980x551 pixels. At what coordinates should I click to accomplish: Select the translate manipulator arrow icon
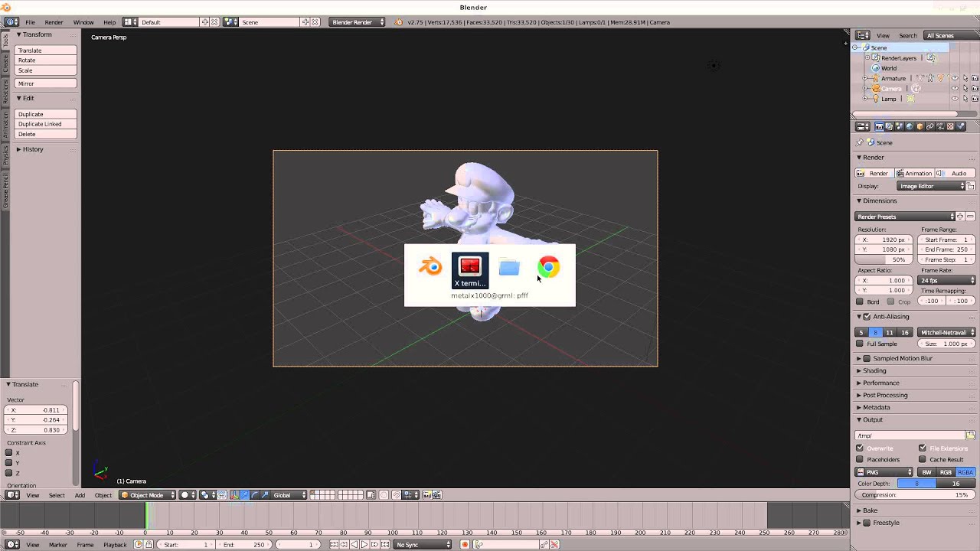245,495
